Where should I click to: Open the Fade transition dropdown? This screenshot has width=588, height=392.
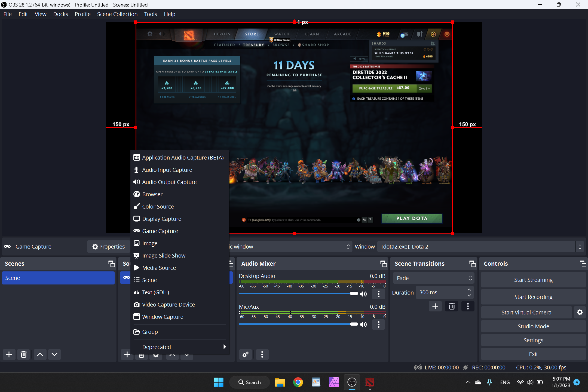(433, 278)
